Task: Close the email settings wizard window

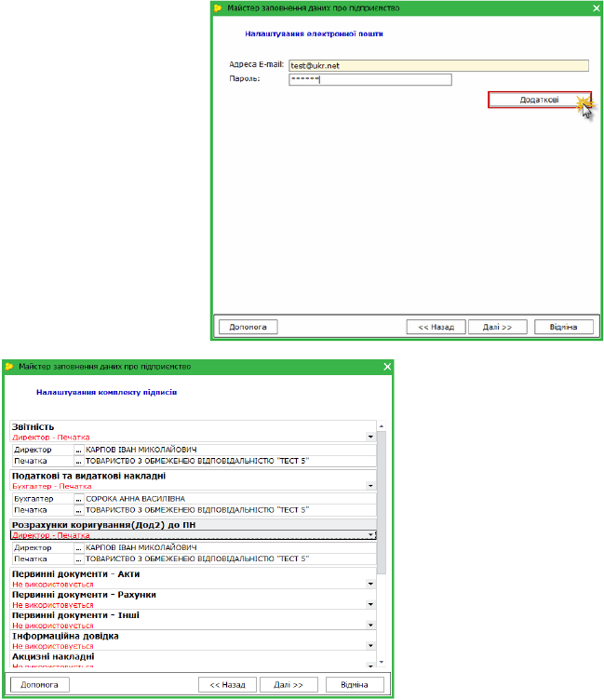Action: coord(596,8)
